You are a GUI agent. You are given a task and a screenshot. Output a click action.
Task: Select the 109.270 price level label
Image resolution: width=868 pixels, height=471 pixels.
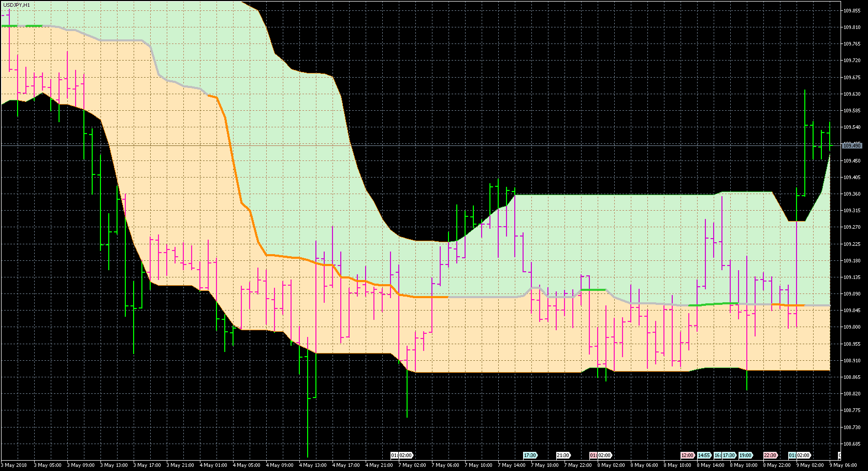point(852,227)
